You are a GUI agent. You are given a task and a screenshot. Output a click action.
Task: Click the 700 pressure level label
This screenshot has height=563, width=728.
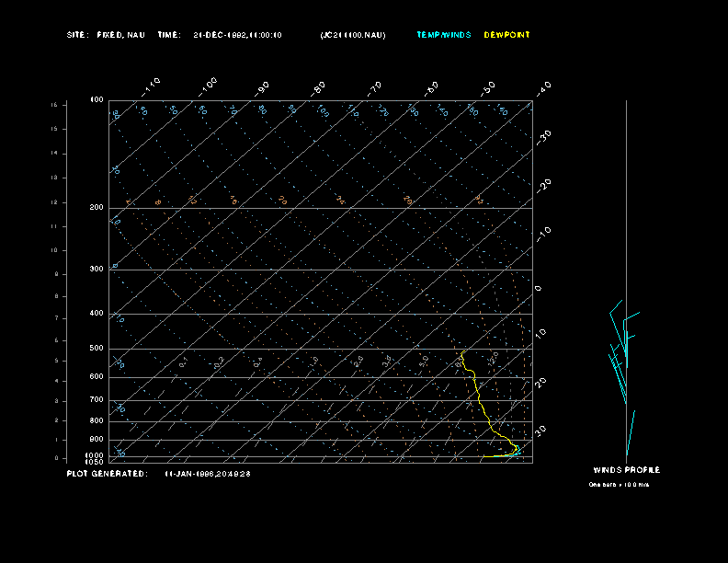(x=97, y=399)
